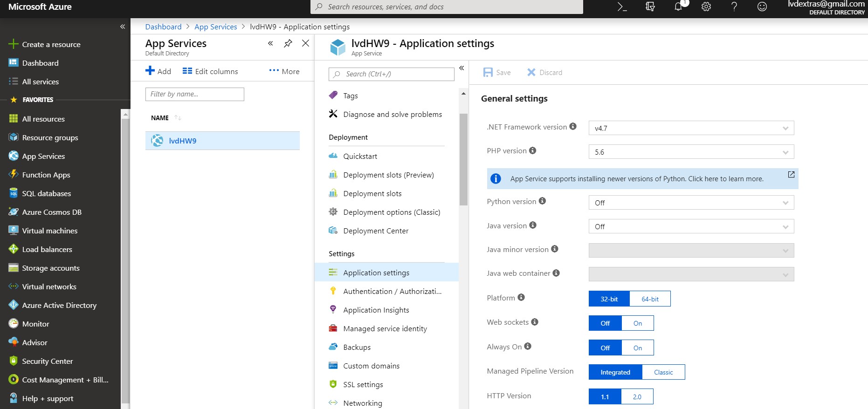Select SSL settings menu item
The height and width of the screenshot is (409, 868).
[x=363, y=384]
